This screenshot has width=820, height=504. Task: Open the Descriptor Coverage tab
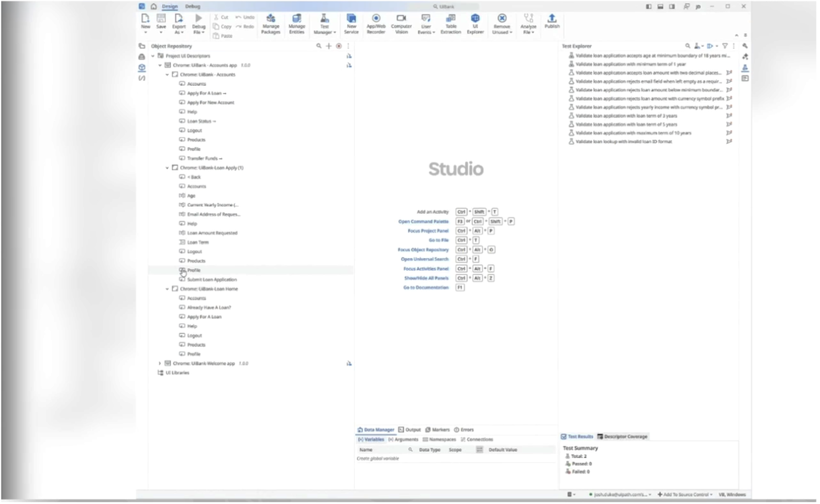click(x=622, y=437)
